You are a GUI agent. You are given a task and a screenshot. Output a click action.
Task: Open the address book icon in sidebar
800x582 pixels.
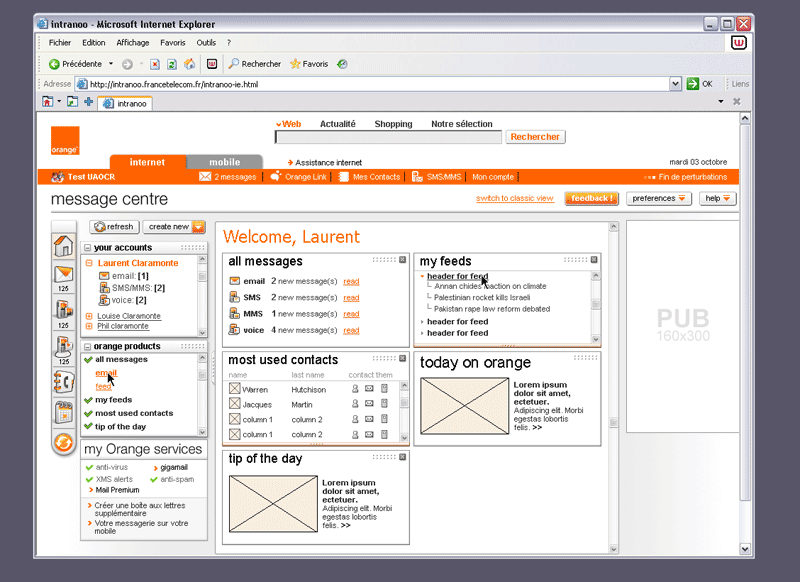[64, 380]
